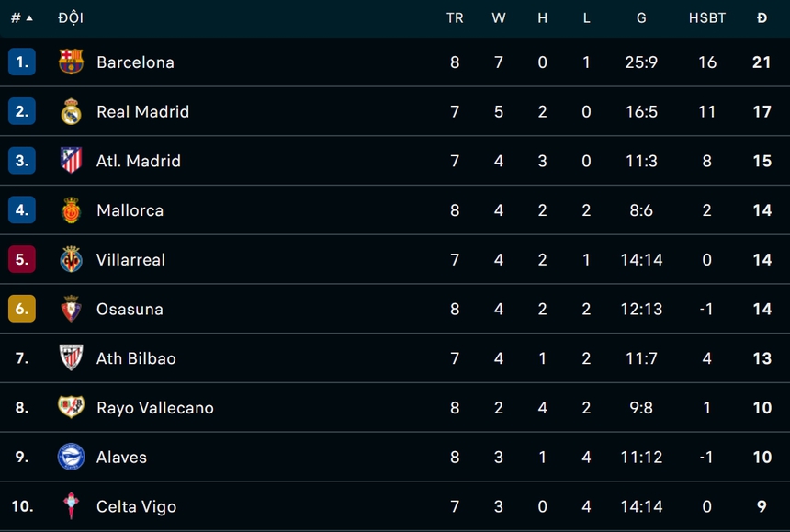Click the Atl. Madrid club crest
The width and height of the screenshot is (790, 532).
(x=71, y=161)
